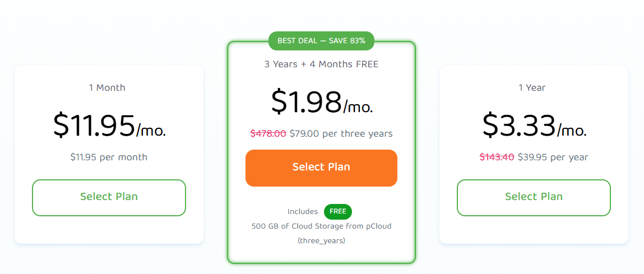Click the "3 Years + 4 Months FREE" heading

coord(321,64)
